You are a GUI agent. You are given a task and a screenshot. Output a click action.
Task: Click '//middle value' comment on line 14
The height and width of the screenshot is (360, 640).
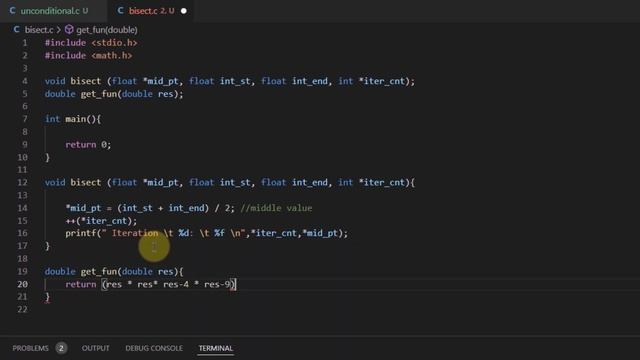(x=276, y=208)
